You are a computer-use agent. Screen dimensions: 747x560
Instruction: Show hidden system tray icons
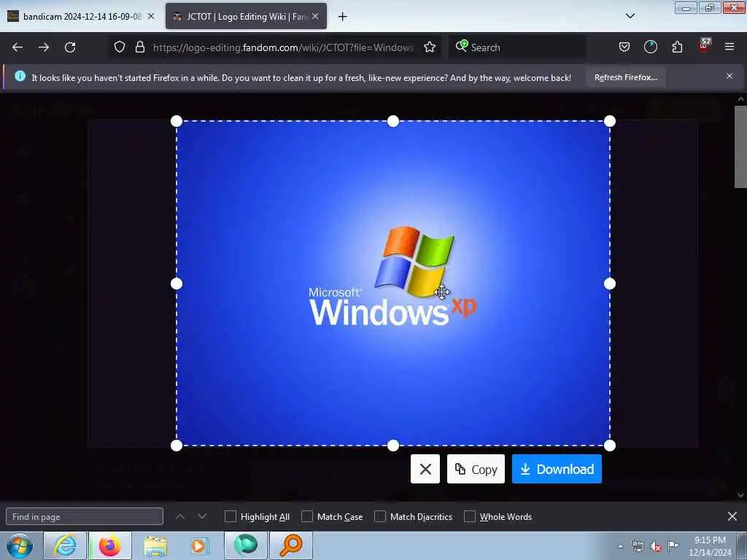pos(620,546)
